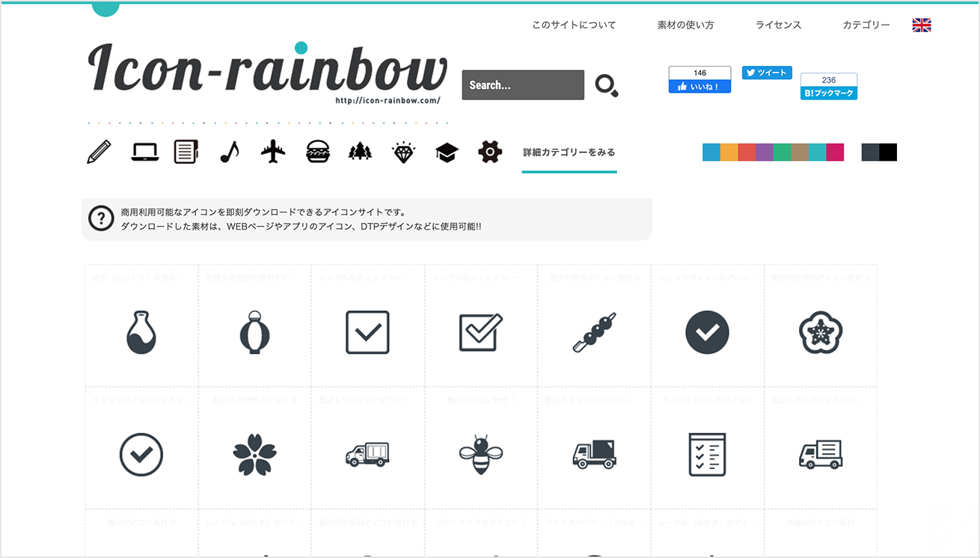The width and height of the screenshot is (980, 558).
Task: Open the airplane category icon
Action: point(273,151)
